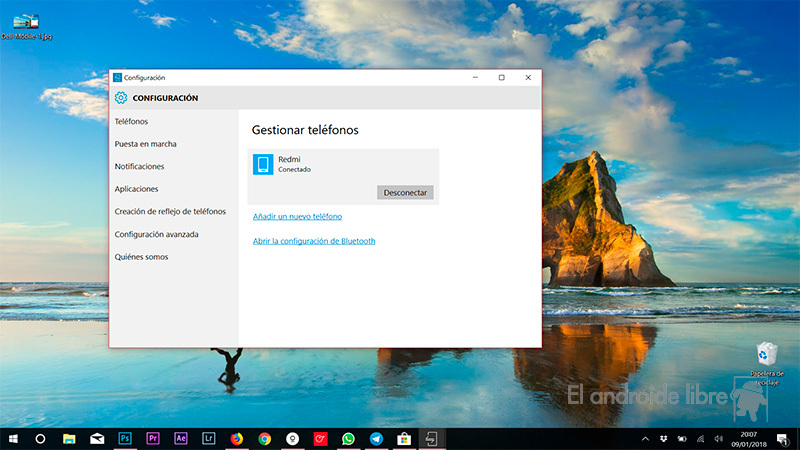The width and height of the screenshot is (800, 450).
Task: Open Configuración avanzada section
Action: tap(157, 234)
